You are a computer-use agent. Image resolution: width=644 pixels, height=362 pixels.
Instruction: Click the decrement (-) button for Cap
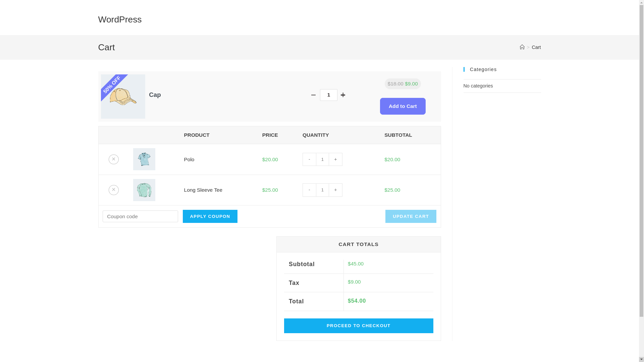(x=314, y=95)
